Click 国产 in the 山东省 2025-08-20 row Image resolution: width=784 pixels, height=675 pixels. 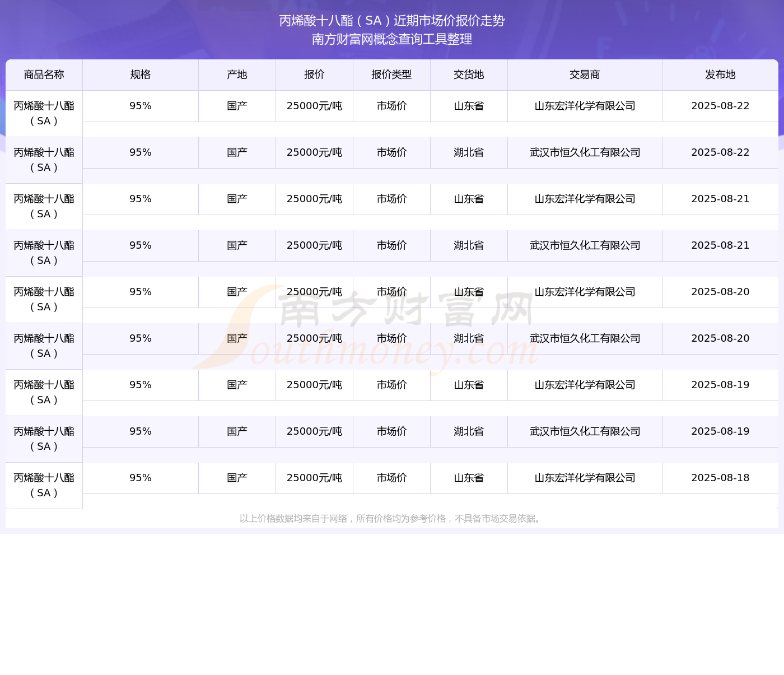click(237, 292)
